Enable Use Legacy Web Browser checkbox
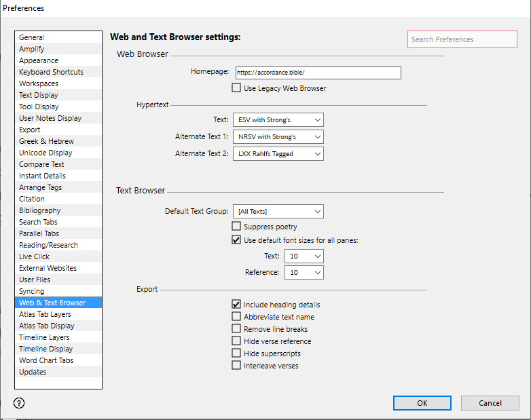The width and height of the screenshot is (531, 420). [236, 88]
